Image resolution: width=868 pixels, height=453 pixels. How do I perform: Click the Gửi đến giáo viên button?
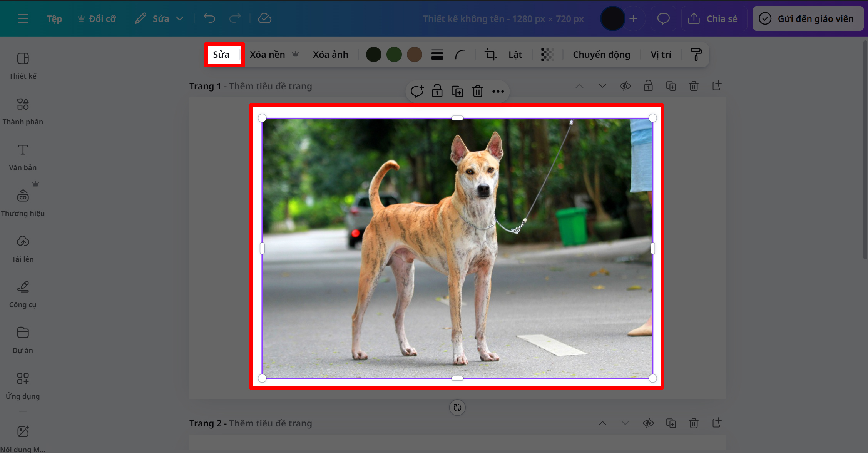click(x=808, y=18)
